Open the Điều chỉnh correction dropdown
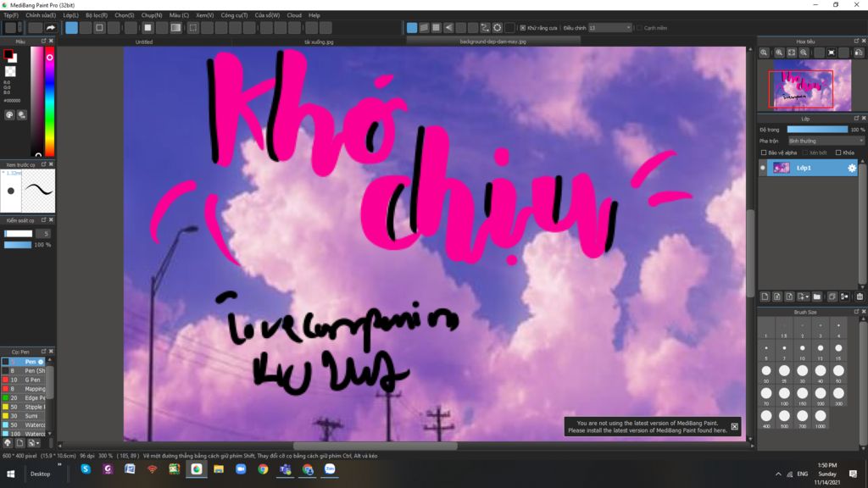The height and width of the screenshot is (488, 868). [x=609, y=28]
